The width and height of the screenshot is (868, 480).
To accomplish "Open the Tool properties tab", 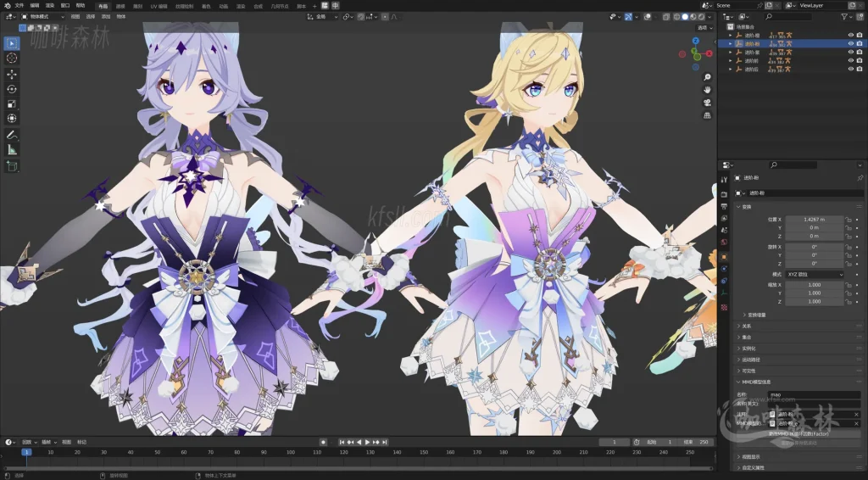I will point(724,180).
